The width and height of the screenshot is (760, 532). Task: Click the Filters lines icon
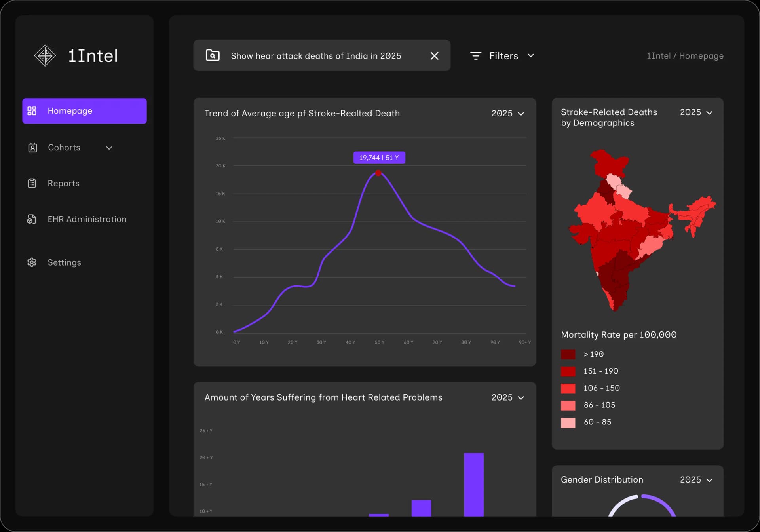pos(476,56)
